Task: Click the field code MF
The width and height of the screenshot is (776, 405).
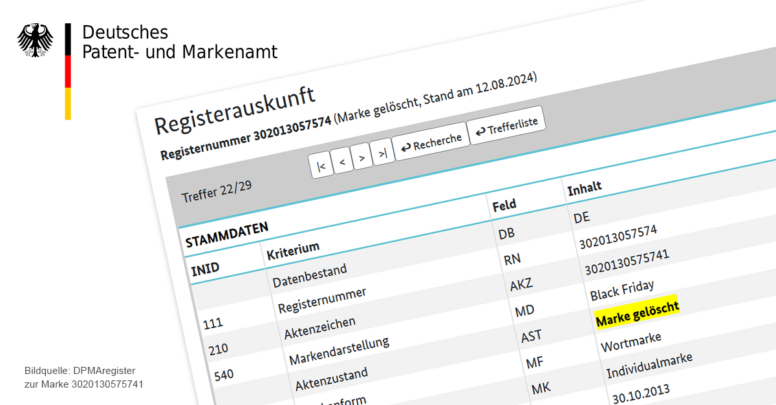Action: (x=535, y=363)
